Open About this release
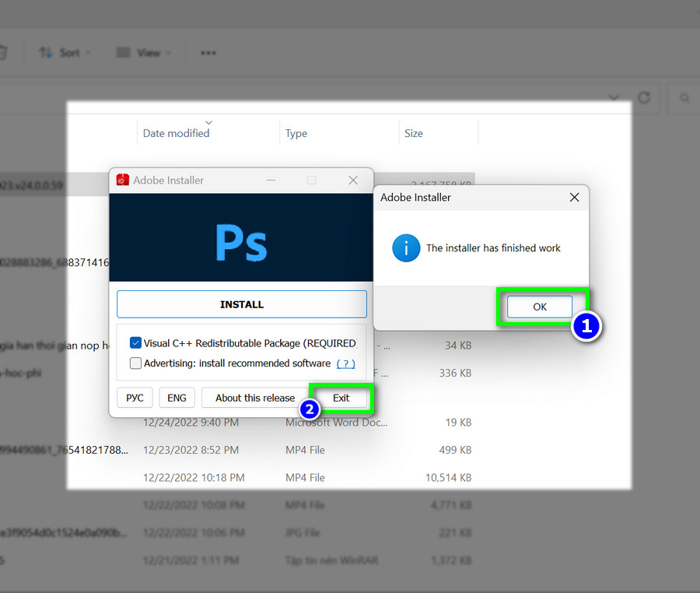 (255, 398)
